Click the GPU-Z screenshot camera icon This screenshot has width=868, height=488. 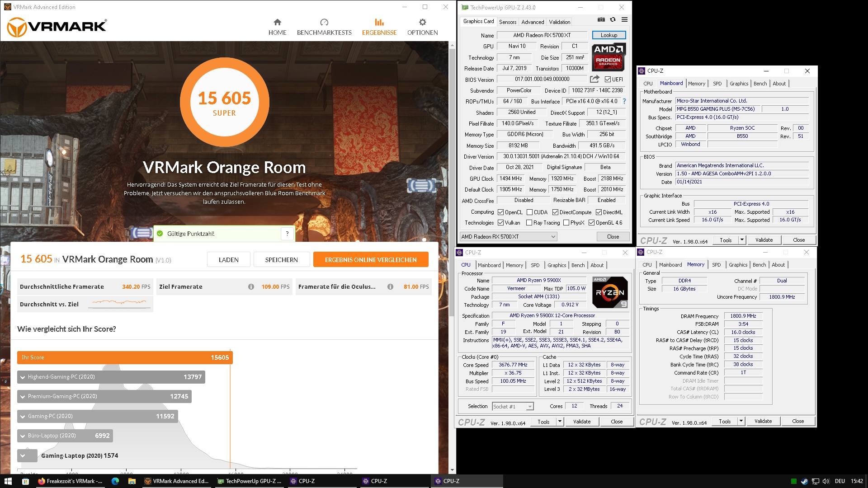(601, 20)
